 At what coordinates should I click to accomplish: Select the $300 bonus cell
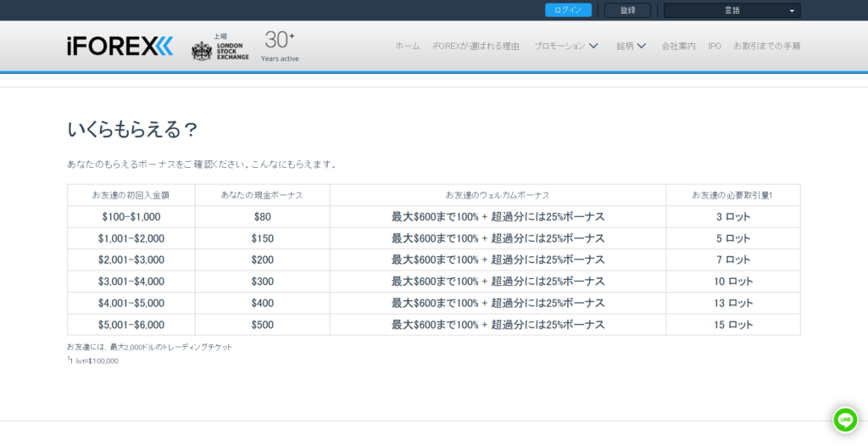[x=263, y=282]
